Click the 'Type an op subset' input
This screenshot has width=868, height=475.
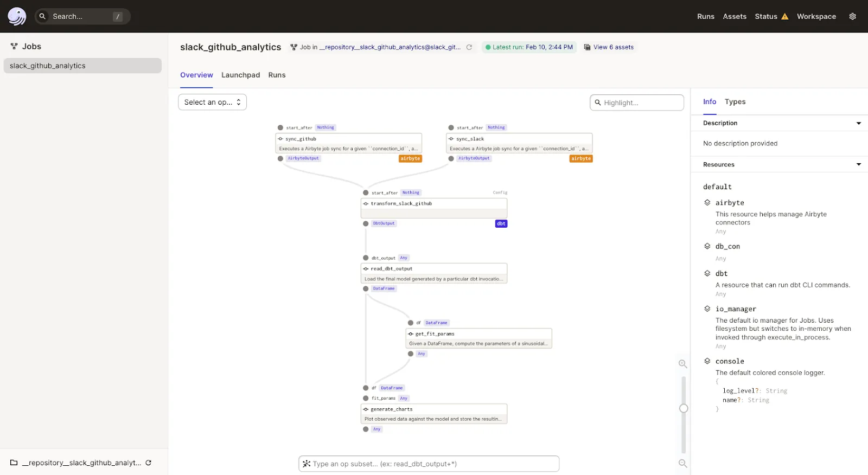429,464
